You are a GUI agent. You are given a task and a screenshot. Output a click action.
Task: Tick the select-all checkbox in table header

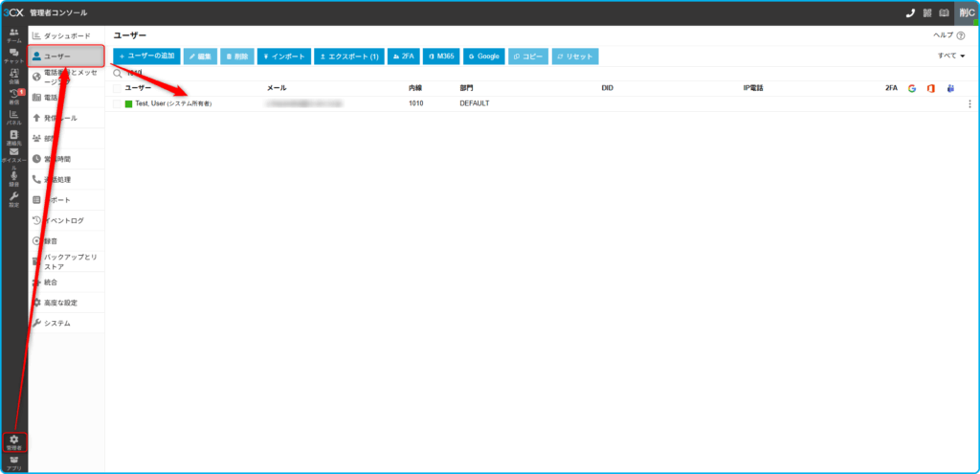117,88
